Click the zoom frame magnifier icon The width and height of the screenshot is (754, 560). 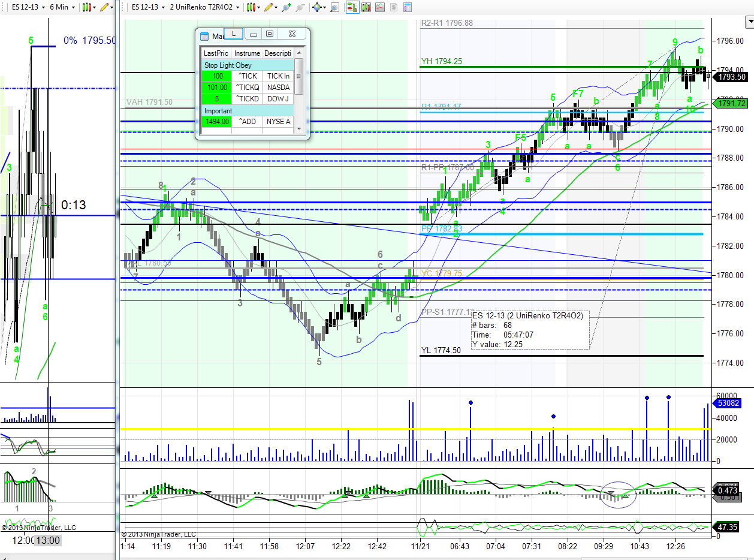[334, 7]
